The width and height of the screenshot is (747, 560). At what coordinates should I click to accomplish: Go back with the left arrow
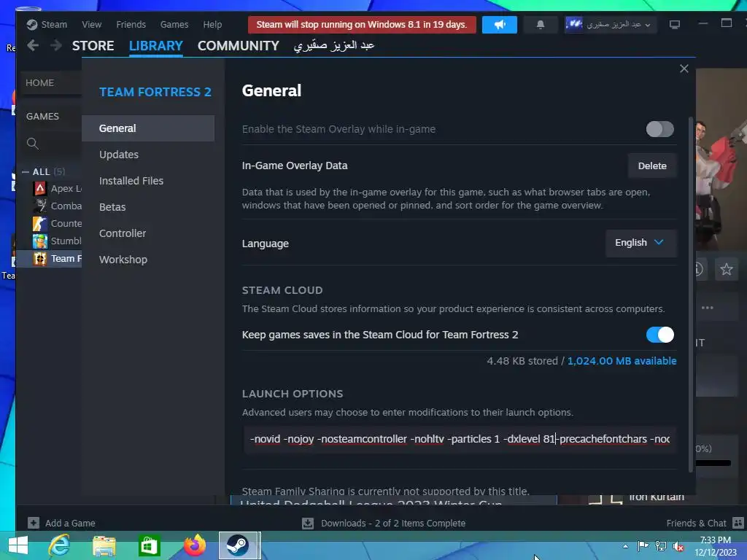coord(33,45)
